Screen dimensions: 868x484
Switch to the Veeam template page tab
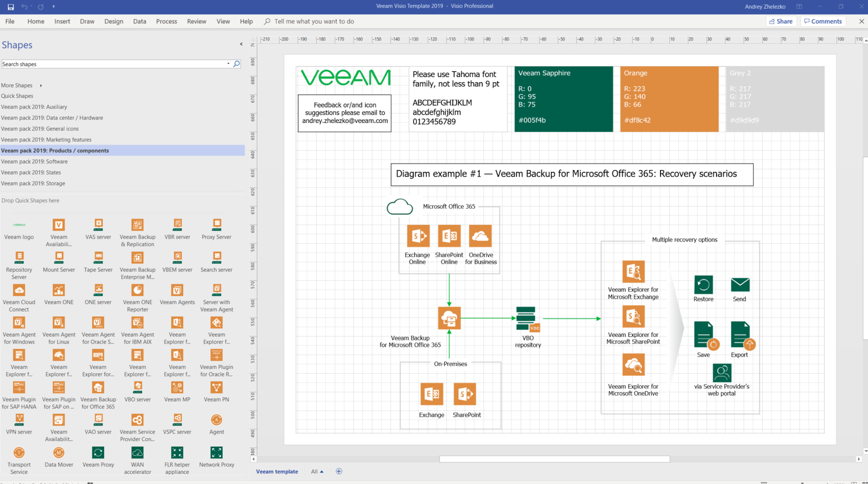(277, 472)
